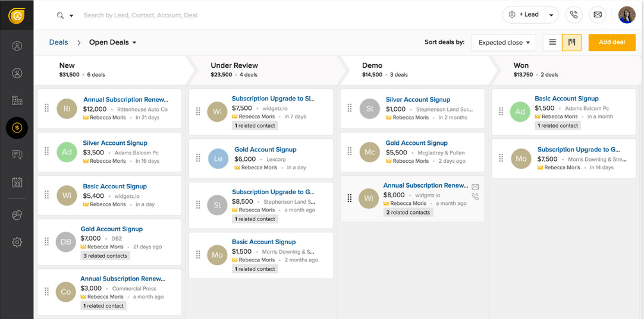
Task: Open the Reports pie chart icon
Action: (x=17, y=215)
